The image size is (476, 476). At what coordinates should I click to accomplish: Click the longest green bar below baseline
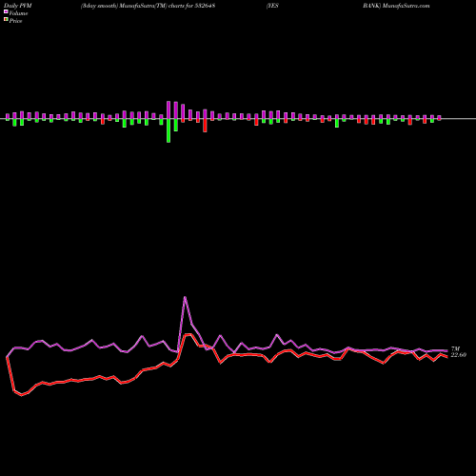[169, 130]
